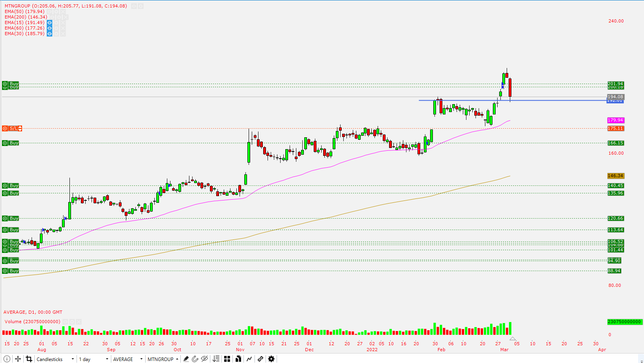Click the link chain icon
The image size is (644, 363).
point(260,359)
